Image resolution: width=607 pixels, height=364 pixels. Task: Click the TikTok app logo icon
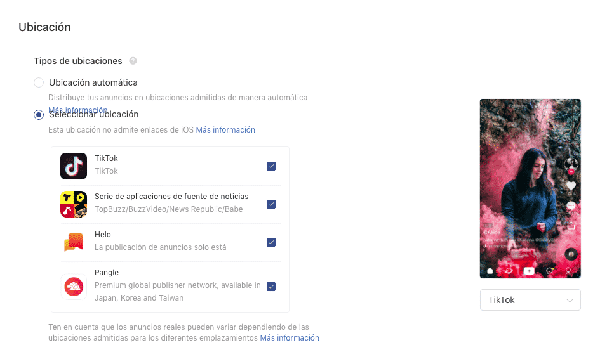coord(74,166)
